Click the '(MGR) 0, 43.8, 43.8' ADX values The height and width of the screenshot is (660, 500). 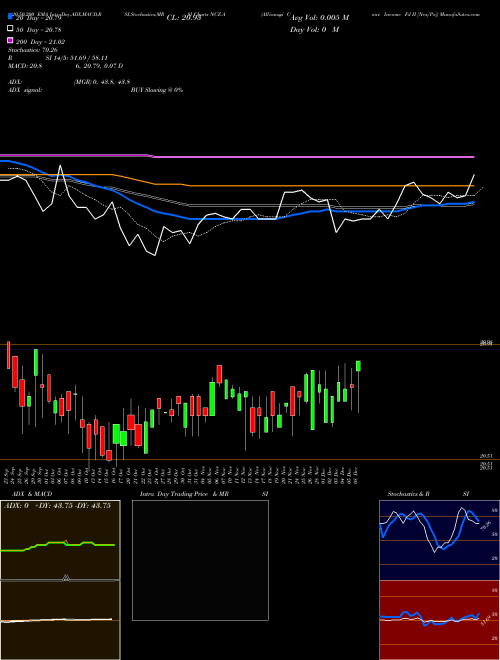[x=101, y=82]
